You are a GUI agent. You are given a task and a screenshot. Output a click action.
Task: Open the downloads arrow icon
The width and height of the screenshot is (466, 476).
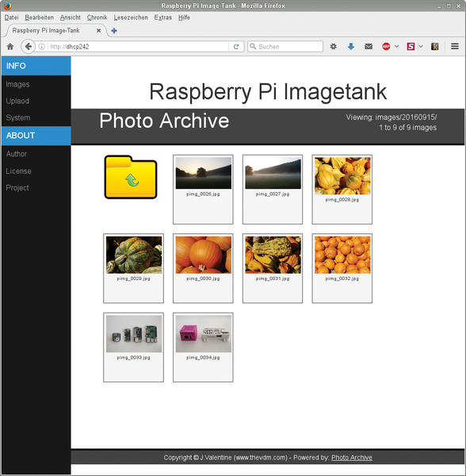pos(351,47)
